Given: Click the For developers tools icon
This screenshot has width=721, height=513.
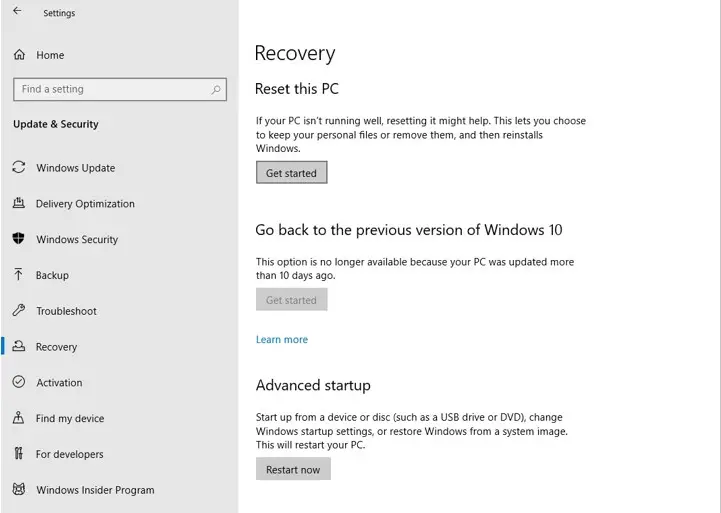Looking at the screenshot, I should [18, 454].
